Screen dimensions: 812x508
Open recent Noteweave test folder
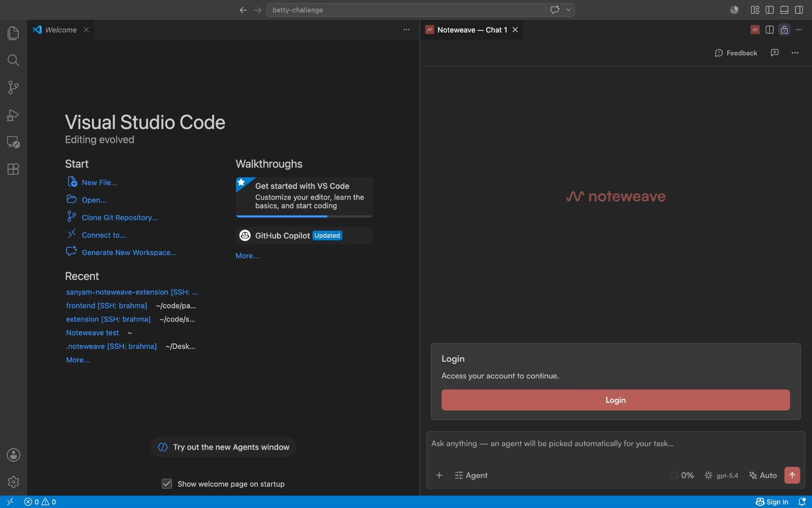[x=92, y=333]
